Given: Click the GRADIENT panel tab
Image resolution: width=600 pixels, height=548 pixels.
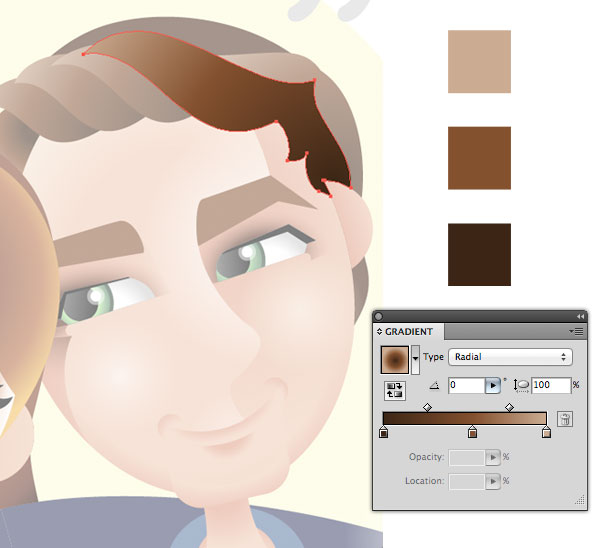Looking at the screenshot, I should [x=409, y=331].
